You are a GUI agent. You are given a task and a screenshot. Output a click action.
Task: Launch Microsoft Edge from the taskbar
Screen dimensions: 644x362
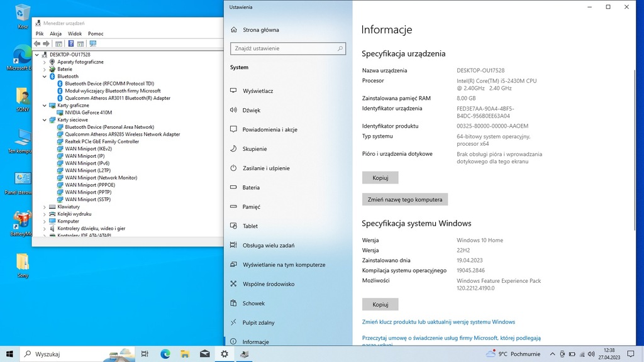[x=165, y=354]
